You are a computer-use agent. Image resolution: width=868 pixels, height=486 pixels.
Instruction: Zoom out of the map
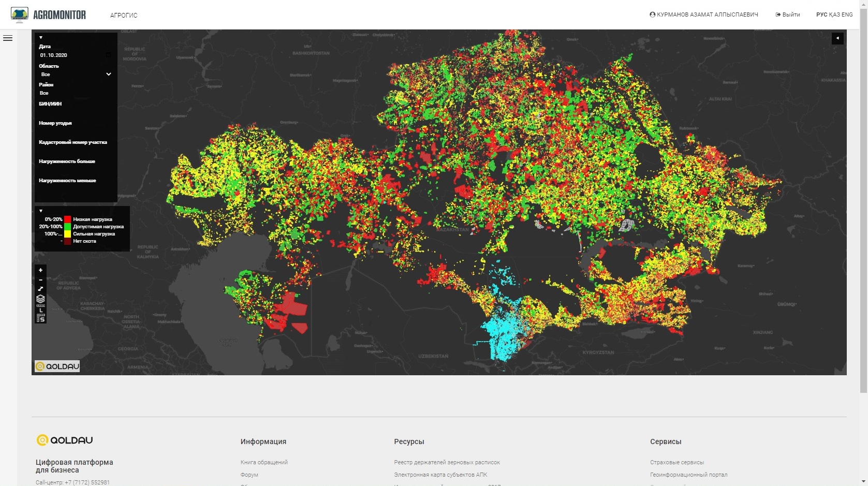(x=40, y=280)
